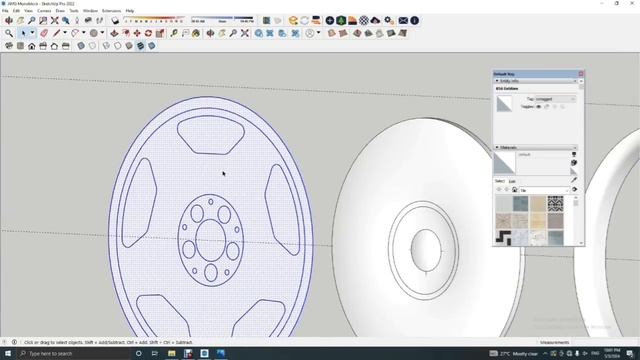Click Create Material icon in Materials panel
Viewport: 640px width, 360px height.
[574, 162]
